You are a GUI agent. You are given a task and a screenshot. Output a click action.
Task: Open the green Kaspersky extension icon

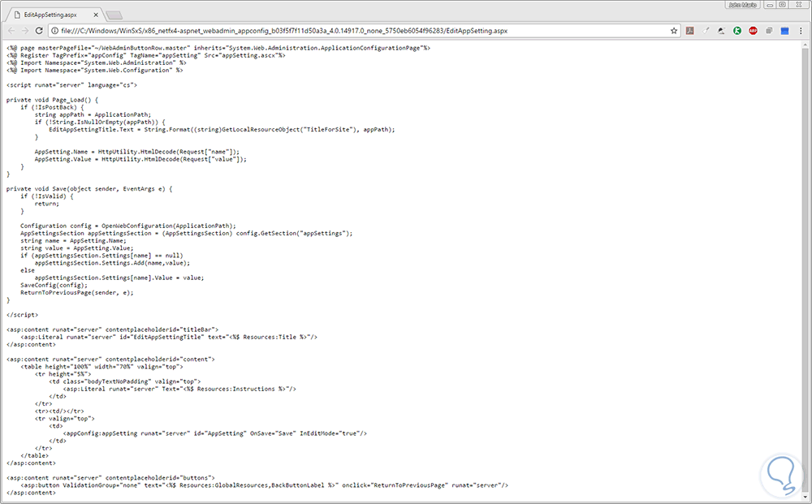click(x=737, y=31)
